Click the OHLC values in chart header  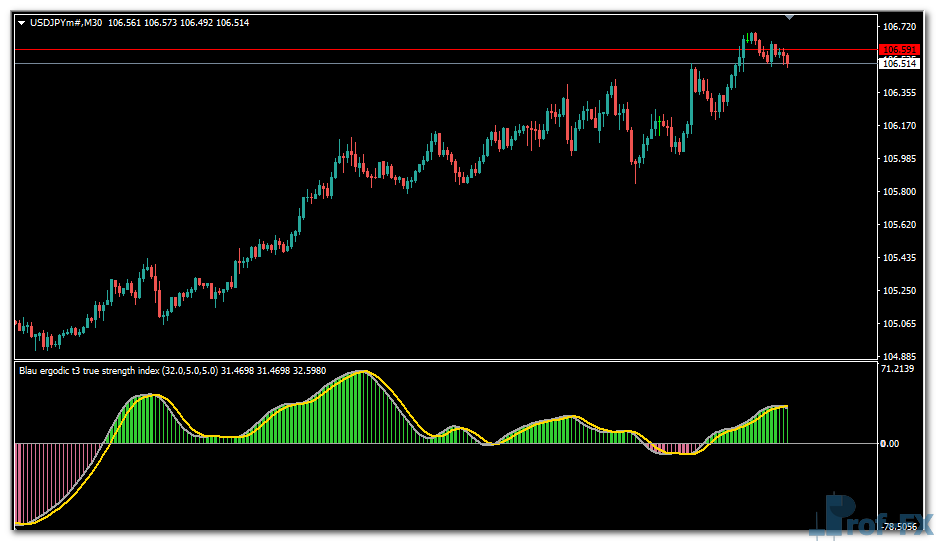pyautogui.click(x=179, y=23)
